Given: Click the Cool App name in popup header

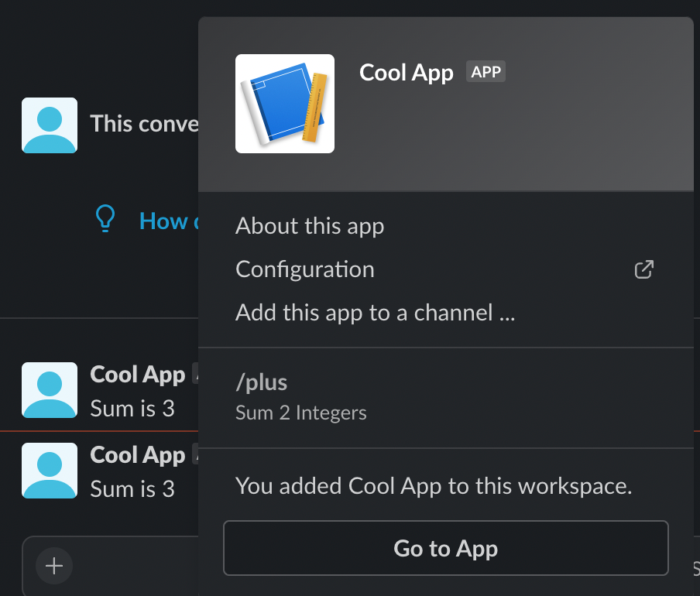Looking at the screenshot, I should 406,72.
